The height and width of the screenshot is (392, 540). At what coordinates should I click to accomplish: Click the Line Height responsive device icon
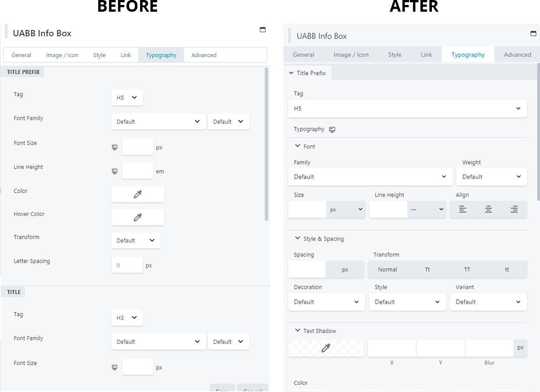click(x=115, y=171)
